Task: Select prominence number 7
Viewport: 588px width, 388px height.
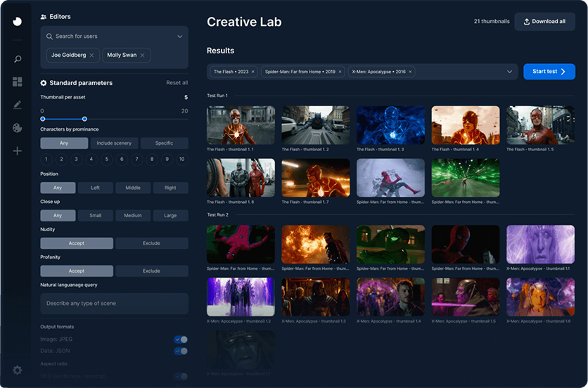Action: click(137, 160)
